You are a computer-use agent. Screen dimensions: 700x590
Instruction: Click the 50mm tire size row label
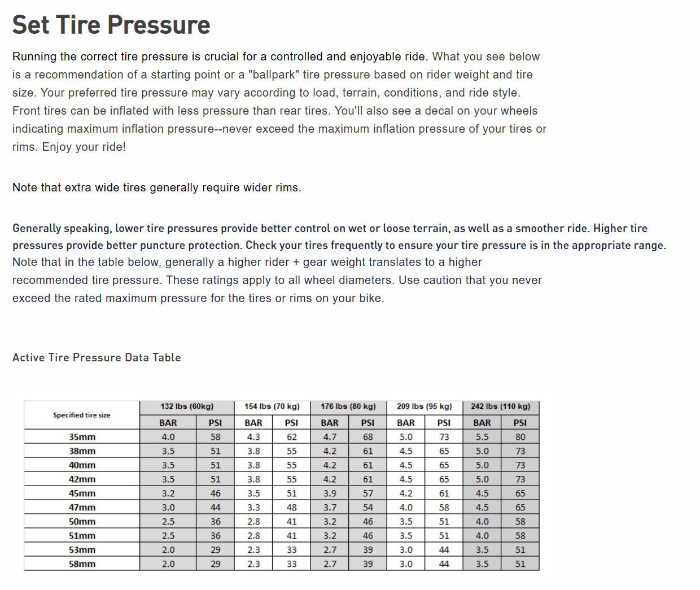(82, 522)
